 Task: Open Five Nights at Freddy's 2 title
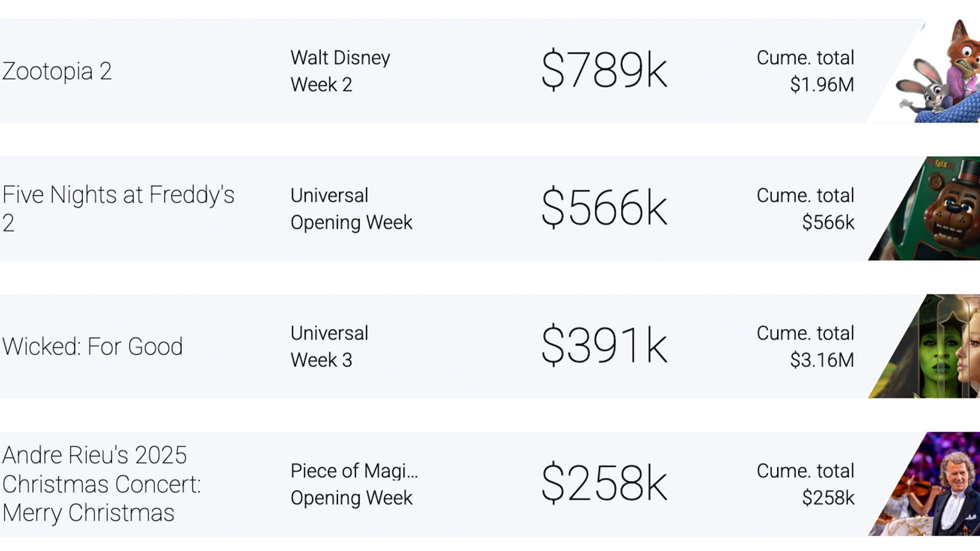(x=118, y=208)
